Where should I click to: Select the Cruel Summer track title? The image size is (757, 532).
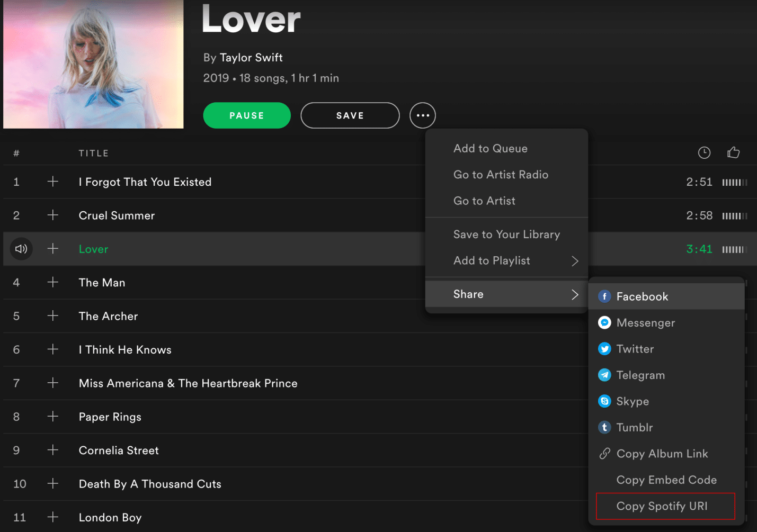click(117, 215)
